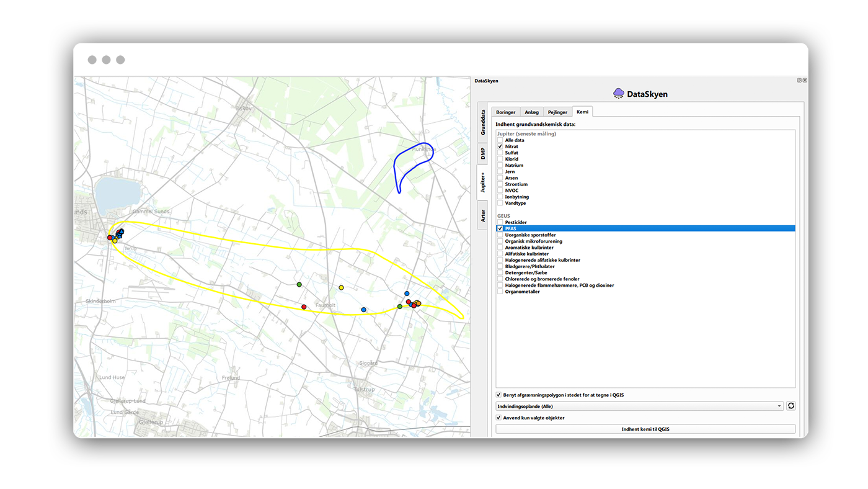
Task: Disable 'Anvend kun valgte objekter' option
Action: coord(499,418)
